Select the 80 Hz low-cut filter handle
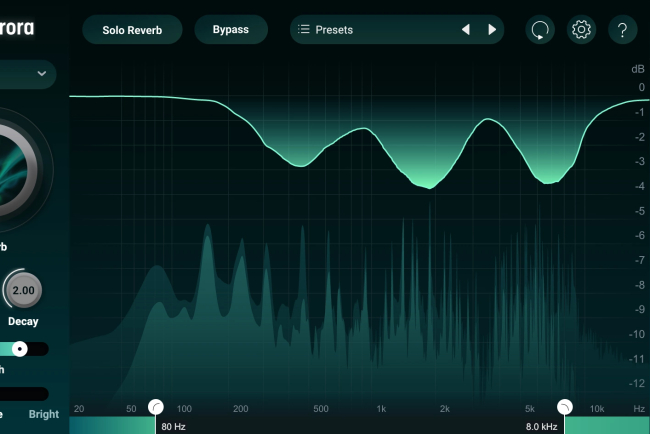Screen dimensions: 650x434 tap(156, 407)
